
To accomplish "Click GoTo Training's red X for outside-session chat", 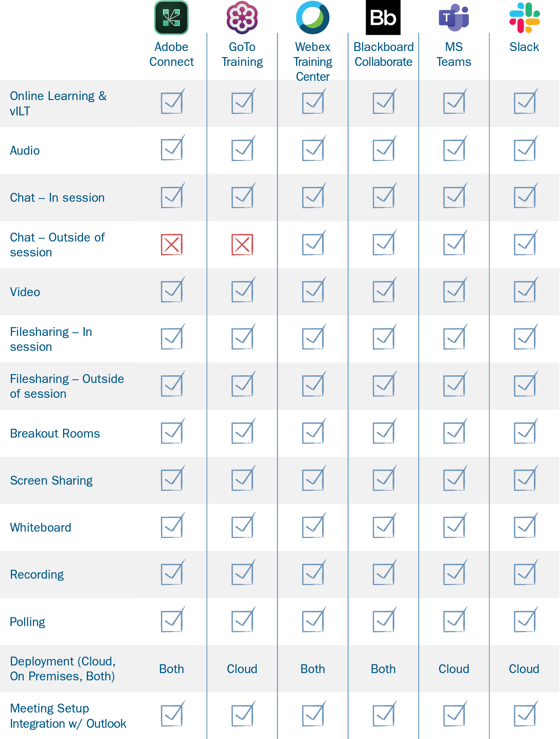I will point(242,245).
